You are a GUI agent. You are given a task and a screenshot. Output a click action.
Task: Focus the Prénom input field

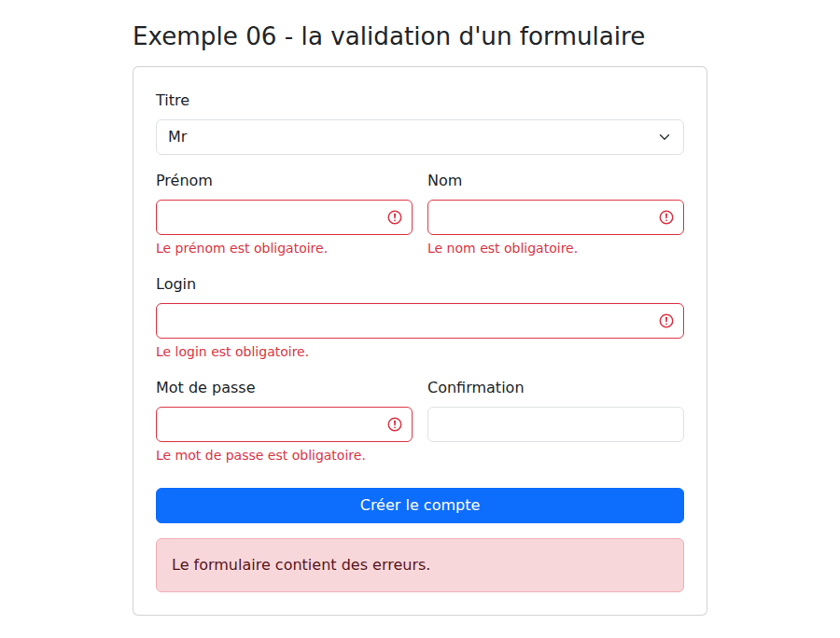coord(284,217)
